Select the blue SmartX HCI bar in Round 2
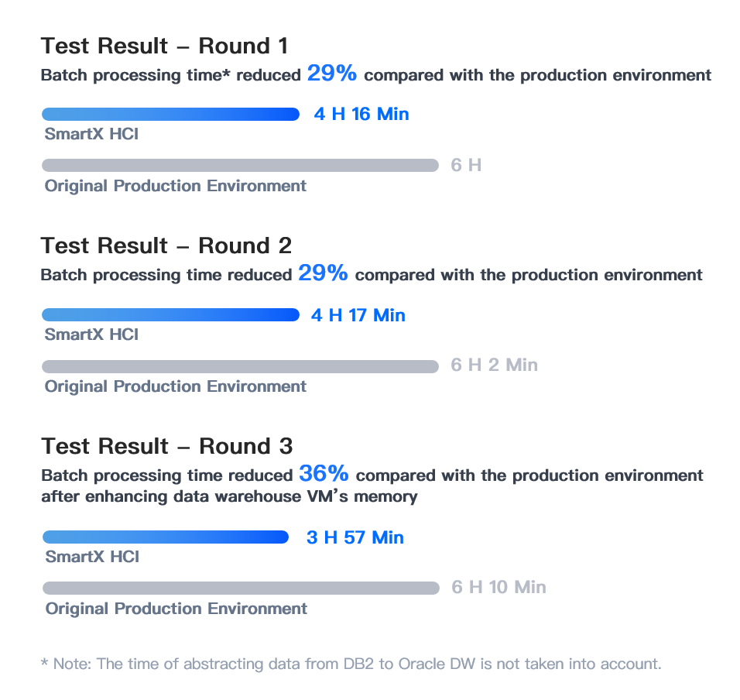740x700 pixels. [171, 315]
